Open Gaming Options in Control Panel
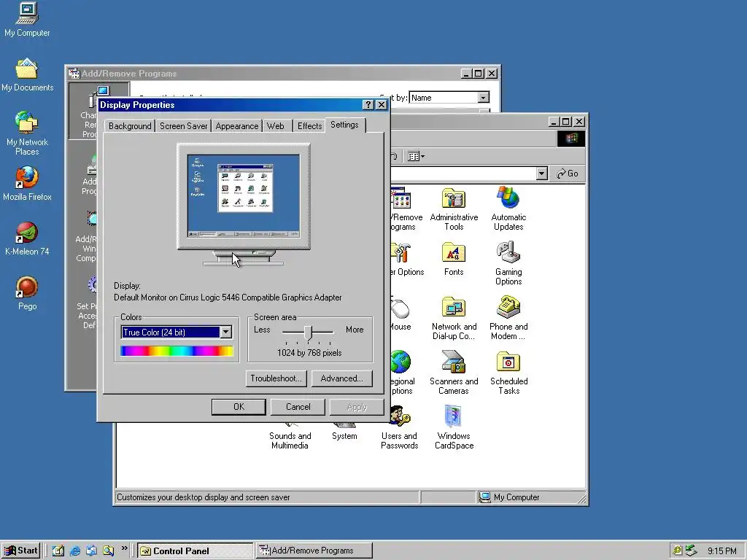Screen dimensions: 747x560 click(508, 264)
